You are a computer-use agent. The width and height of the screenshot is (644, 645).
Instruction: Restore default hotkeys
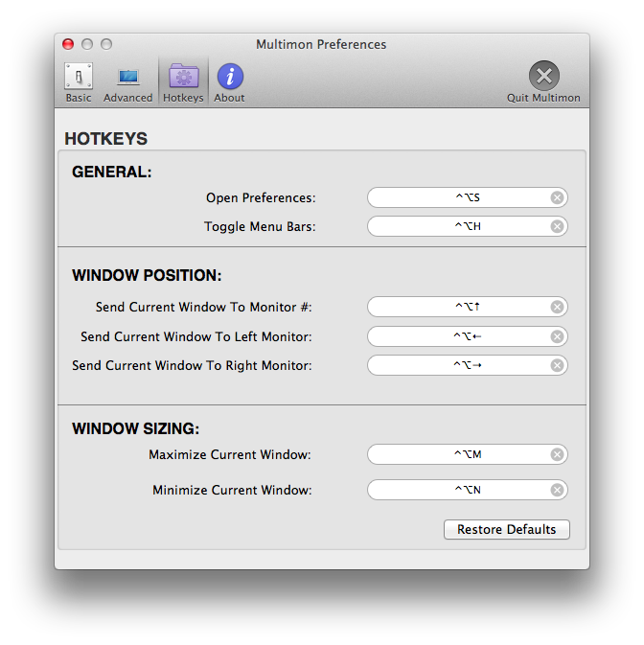pos(507,529)
